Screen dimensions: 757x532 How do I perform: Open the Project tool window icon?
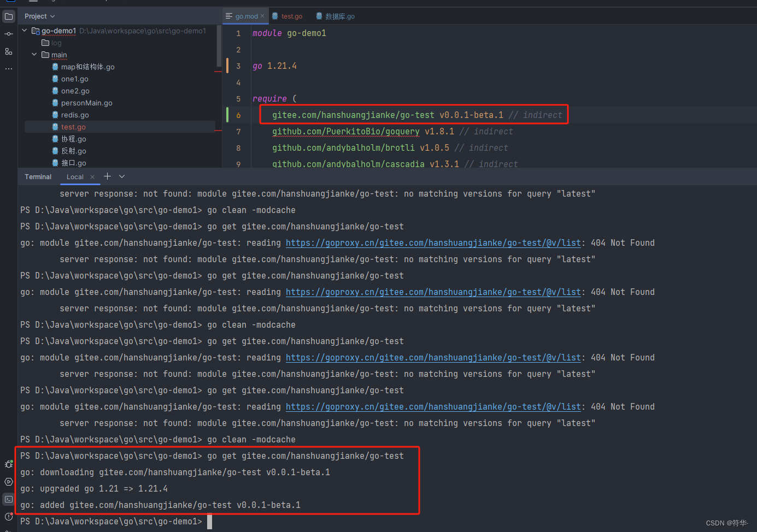(9, 16)
